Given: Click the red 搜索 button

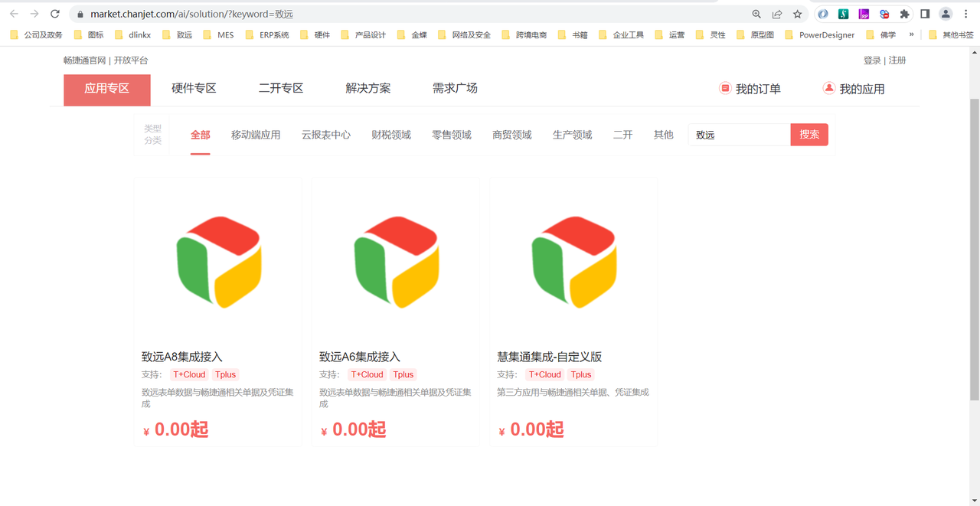Looking at the screenshot, I should click(x=809, y=135).
